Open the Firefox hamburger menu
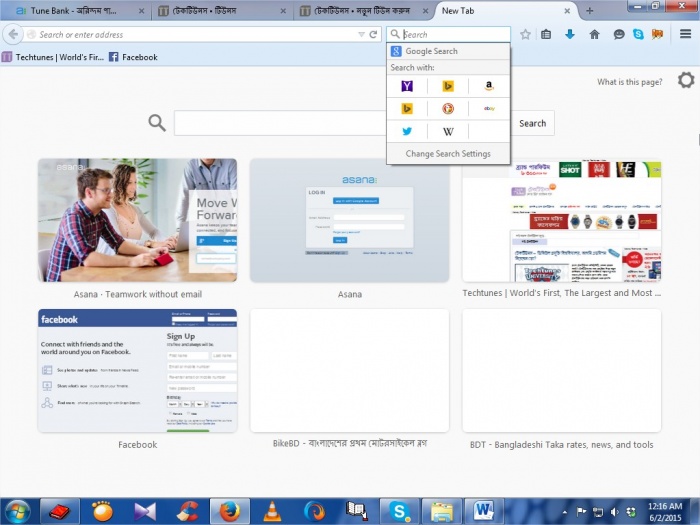Screen dimensions: 700x525 686,34
